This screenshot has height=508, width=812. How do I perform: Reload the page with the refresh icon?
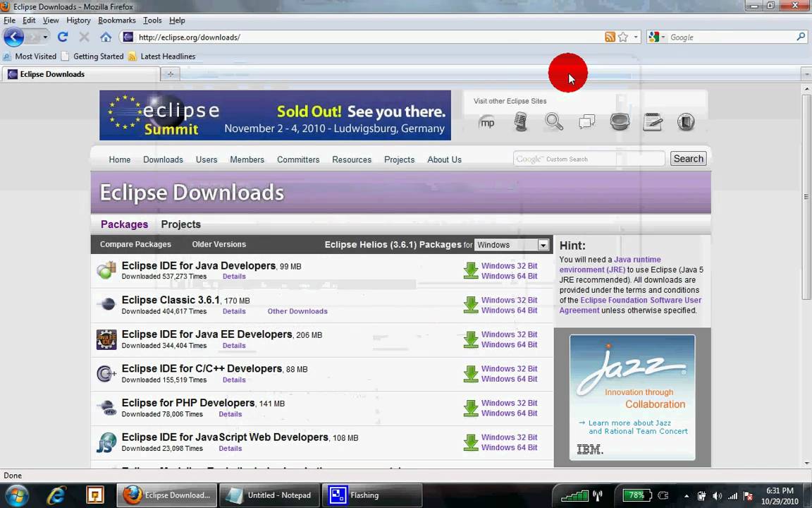pyautogui.click(x=63, y=37)
